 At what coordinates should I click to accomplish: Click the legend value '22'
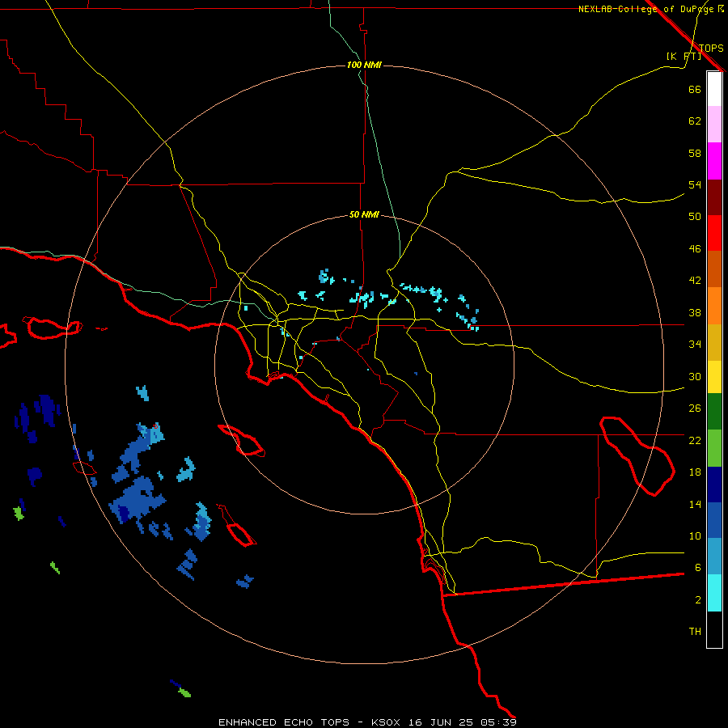point(695,440)
